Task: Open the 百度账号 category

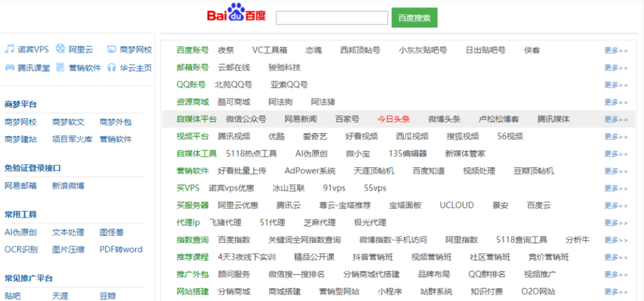Action: pos(193,50)
